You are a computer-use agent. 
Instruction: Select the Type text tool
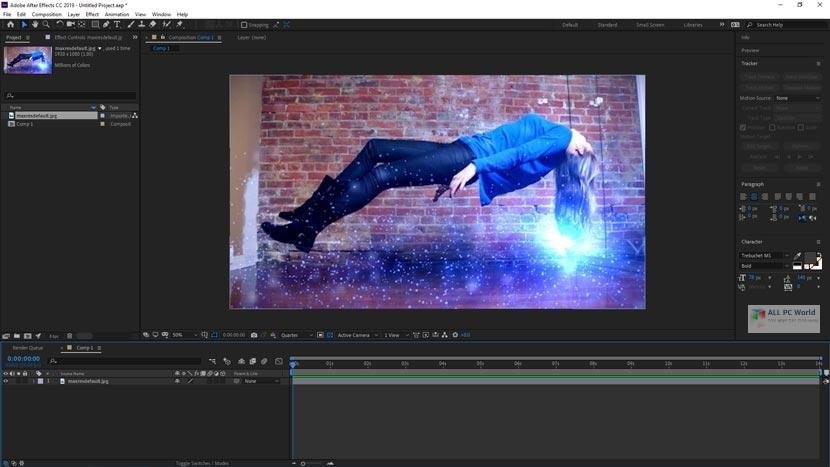[x=117, y=24]
